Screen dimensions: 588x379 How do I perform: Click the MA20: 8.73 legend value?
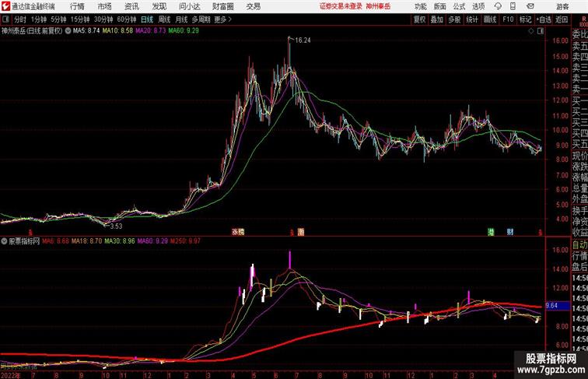point(150,31)
